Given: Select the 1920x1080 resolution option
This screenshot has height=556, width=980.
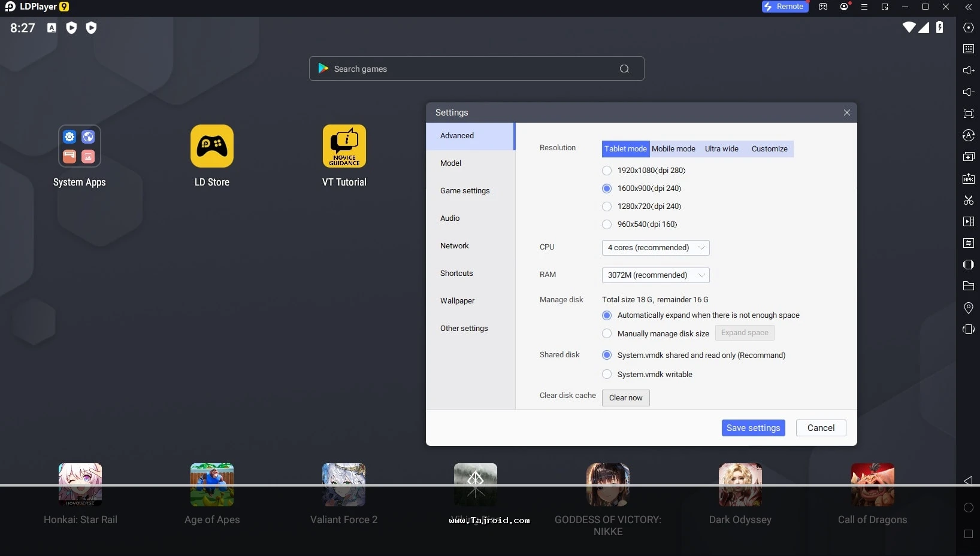Looking at the screenshot, I should (x=607, y=171).
